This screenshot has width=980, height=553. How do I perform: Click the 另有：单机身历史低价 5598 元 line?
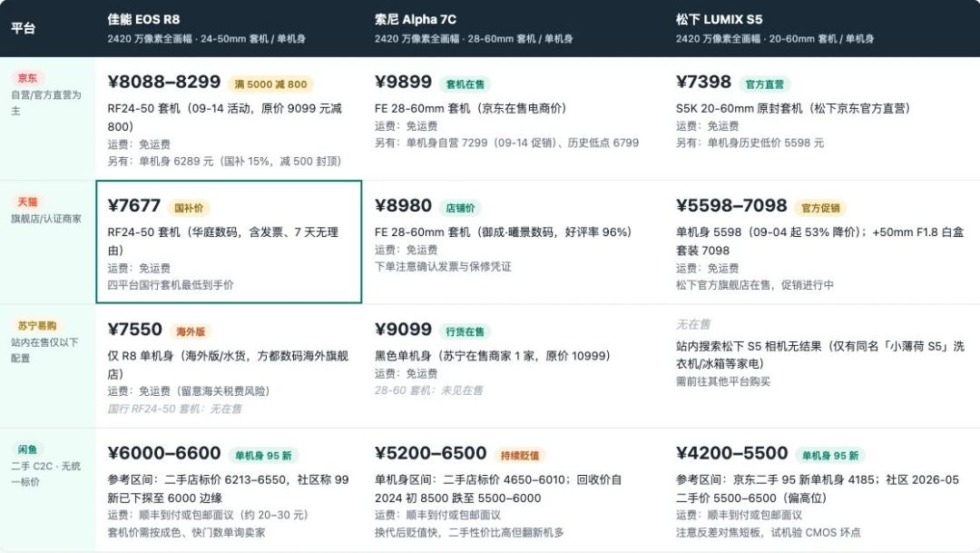tap(750, 143)
